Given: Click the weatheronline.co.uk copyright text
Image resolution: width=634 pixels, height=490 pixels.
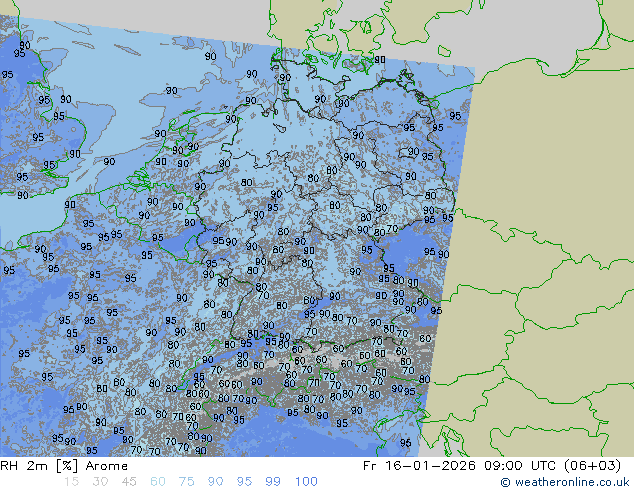Looking at the screenshot, I should [565, 482].
